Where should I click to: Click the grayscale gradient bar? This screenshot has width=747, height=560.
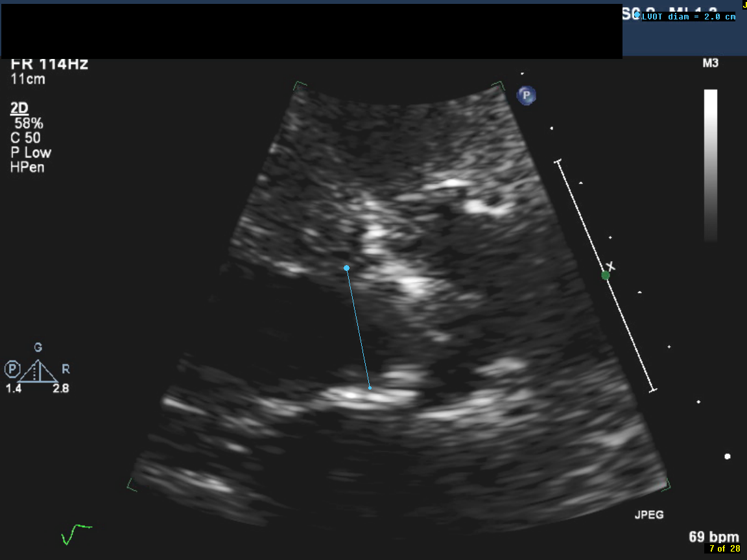tap(711, 165)
